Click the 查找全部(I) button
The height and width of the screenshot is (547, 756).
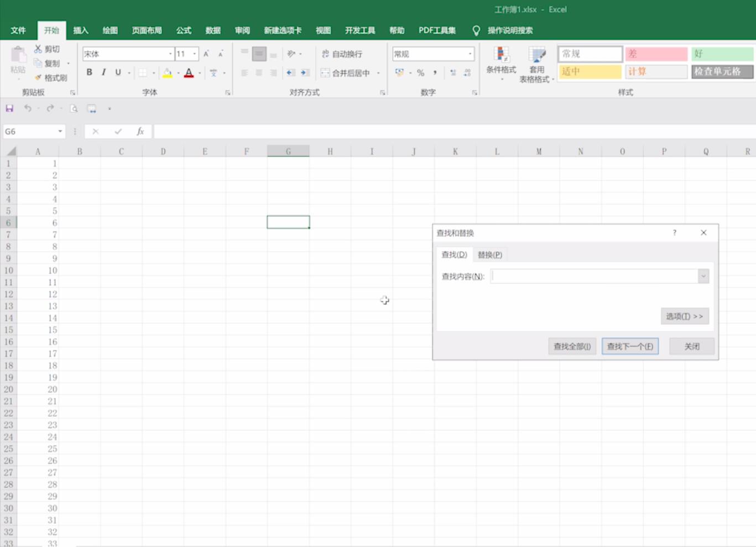(572, 346)
